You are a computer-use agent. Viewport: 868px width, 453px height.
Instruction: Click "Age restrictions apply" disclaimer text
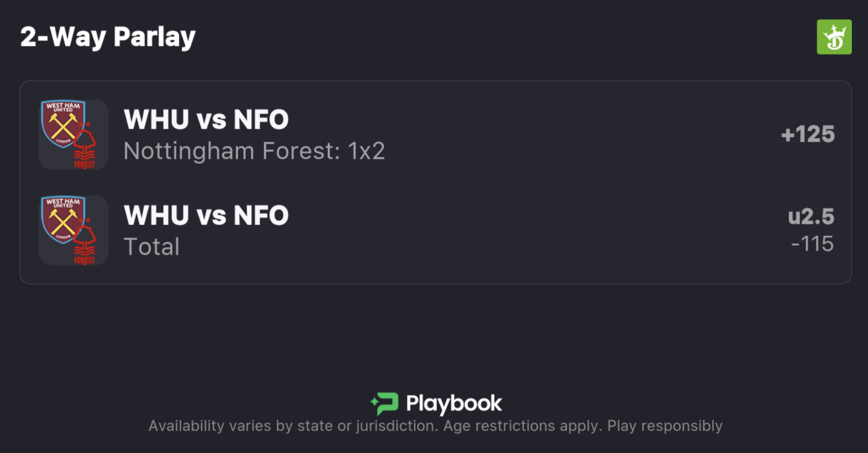click(522, 426)
